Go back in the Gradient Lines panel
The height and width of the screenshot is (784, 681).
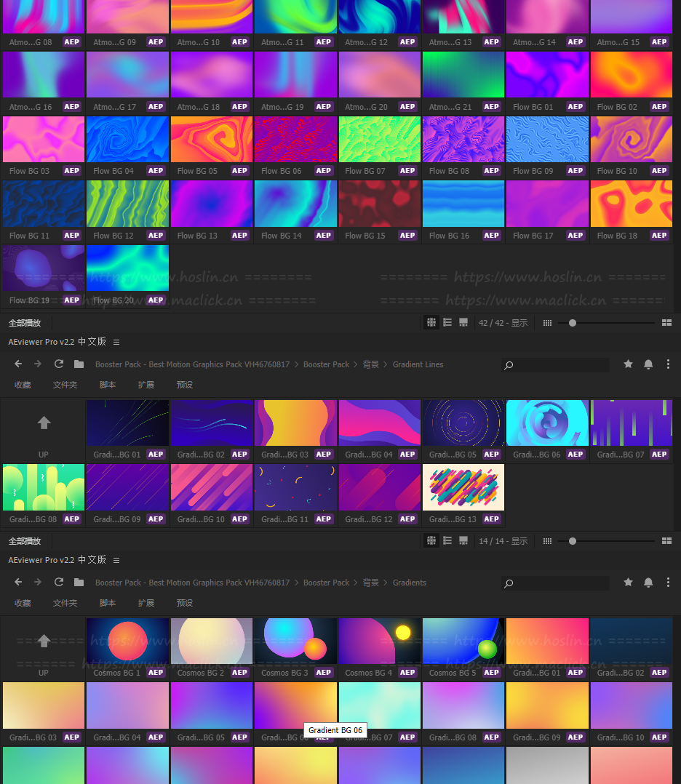[x=18, y=364]
